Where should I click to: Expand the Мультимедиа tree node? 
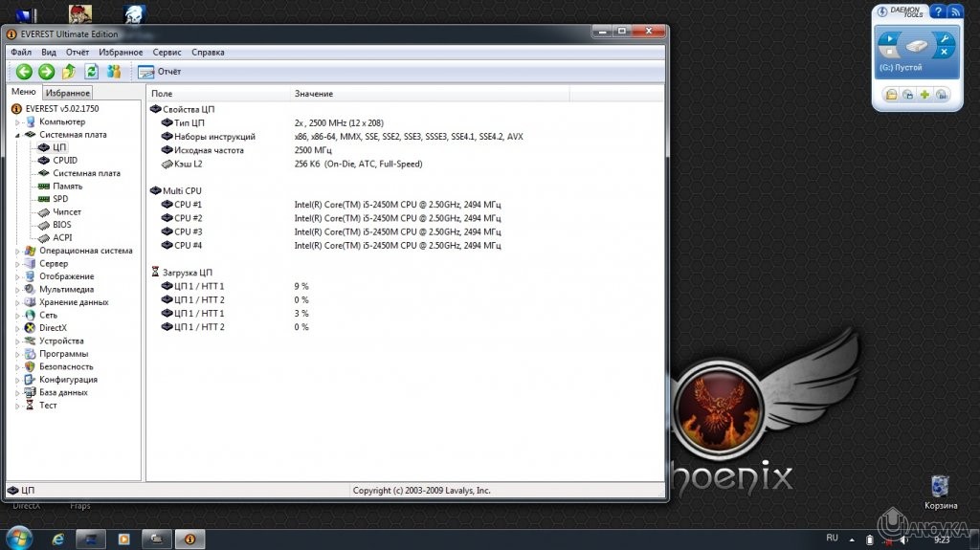(x=17, y=290)
